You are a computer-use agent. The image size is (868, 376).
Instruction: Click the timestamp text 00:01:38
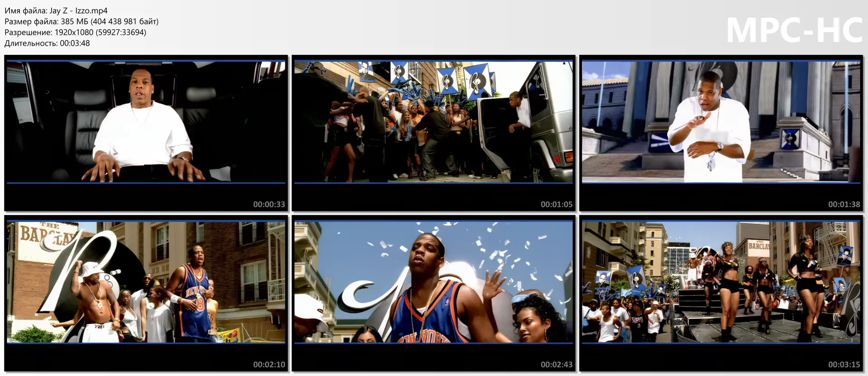click(x=844, y=205)
